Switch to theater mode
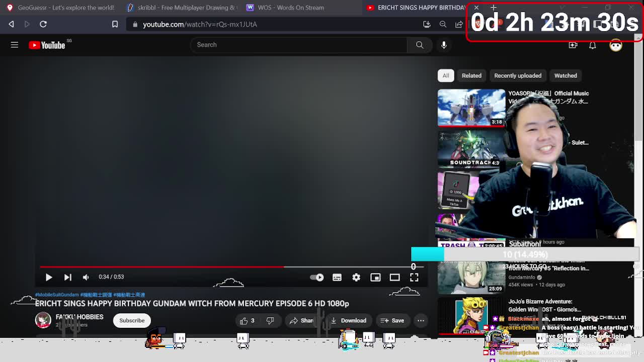Screen dimensions: 644x362 [x=394, y=277]
